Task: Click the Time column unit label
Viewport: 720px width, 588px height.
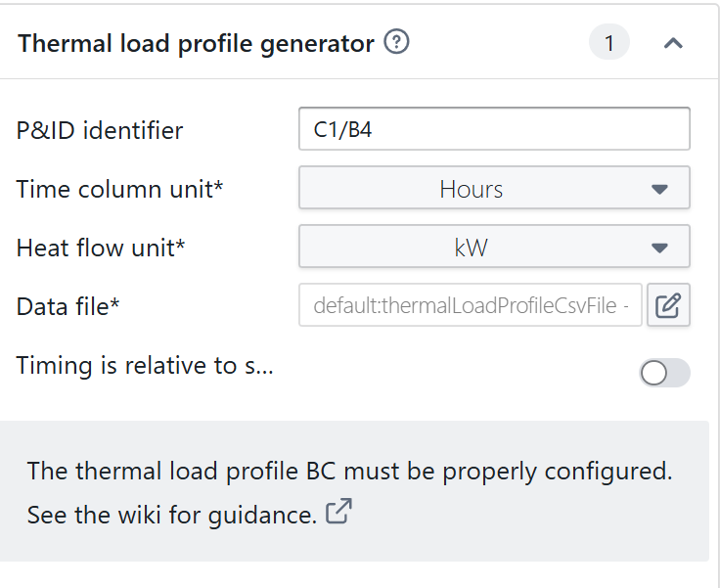Action: tap(120, 189)
